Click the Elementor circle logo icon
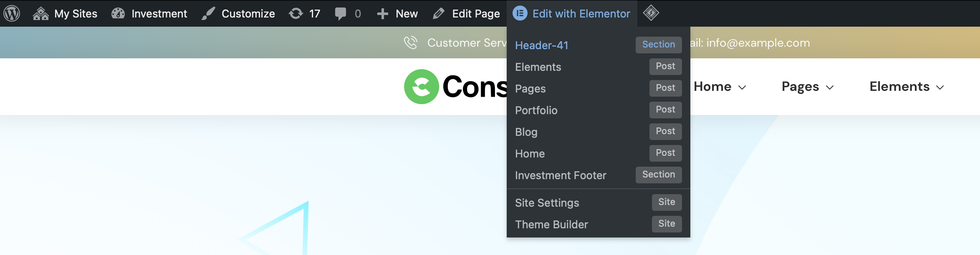This screenshot has height=255, width=980. [520, 13]
